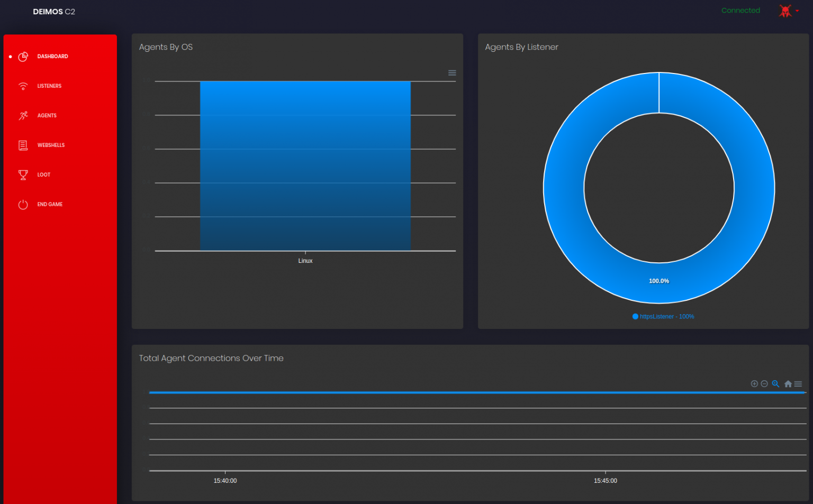
Task: Select the Agents running-figure icon
Action: [23, 115]
